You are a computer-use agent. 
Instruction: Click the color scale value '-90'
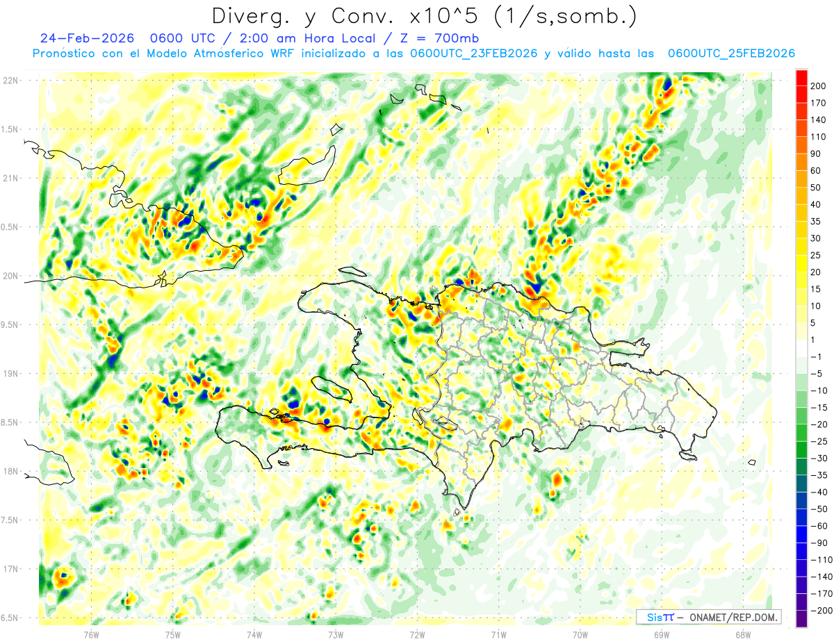click(x=819, y=543)
